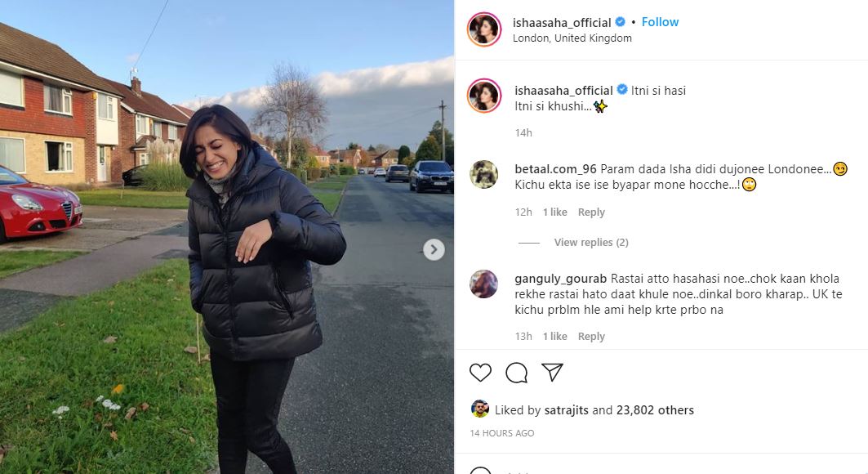Viewport: 868px width, 474px height.
Task: Reply to betaal.com_96 comment
Action: point(591,212)
